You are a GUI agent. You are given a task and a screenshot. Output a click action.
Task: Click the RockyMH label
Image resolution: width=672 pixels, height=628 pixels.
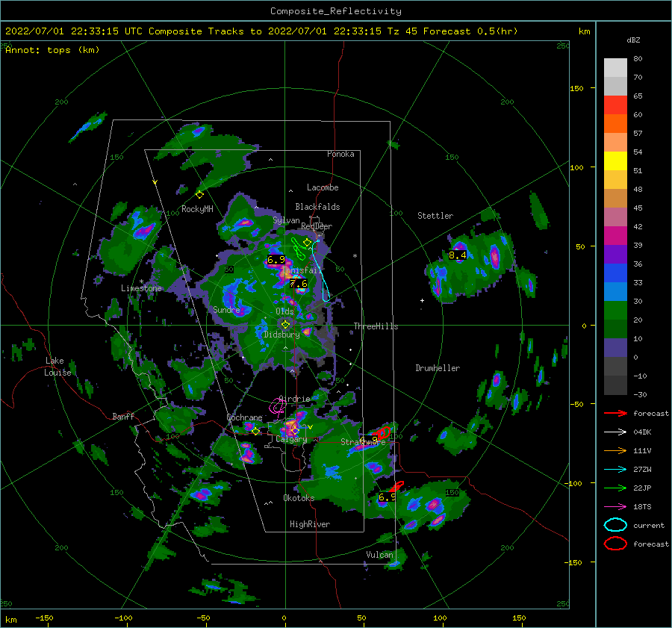197,209
